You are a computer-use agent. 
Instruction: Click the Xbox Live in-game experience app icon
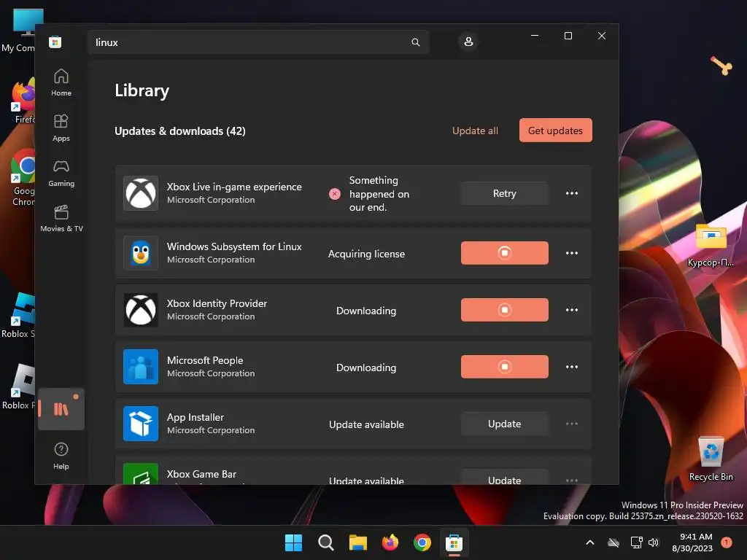(141, 193)
